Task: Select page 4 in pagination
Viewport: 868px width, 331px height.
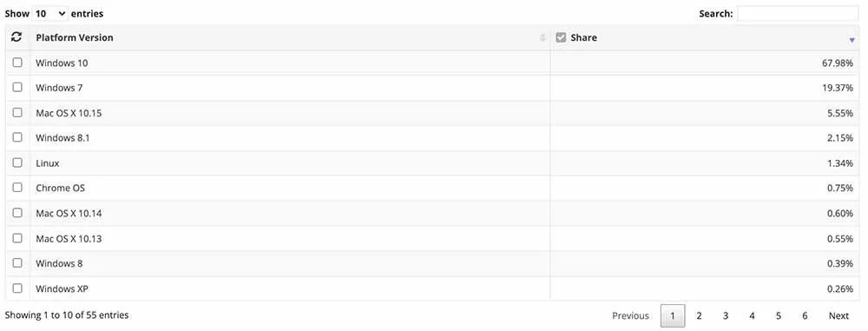Action: pos(752,315)
